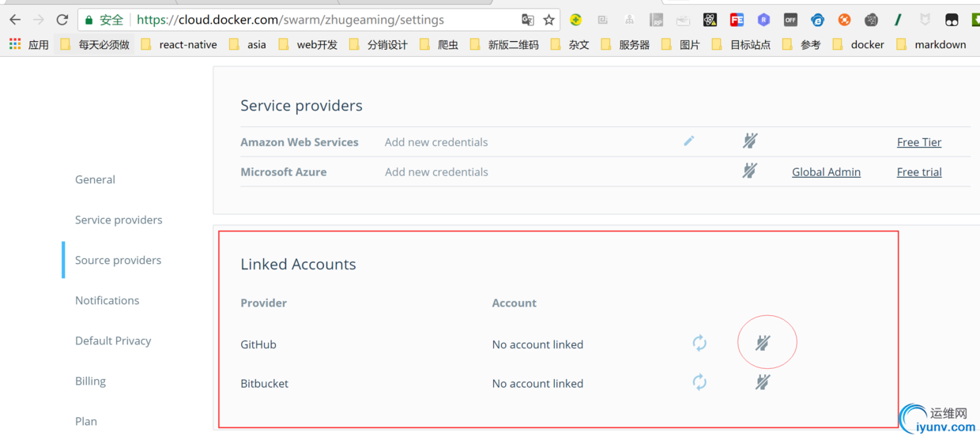Viewport: 980px width, 440px height.
Task: Click the React developer tools extension icon
Action: [710, 20]
